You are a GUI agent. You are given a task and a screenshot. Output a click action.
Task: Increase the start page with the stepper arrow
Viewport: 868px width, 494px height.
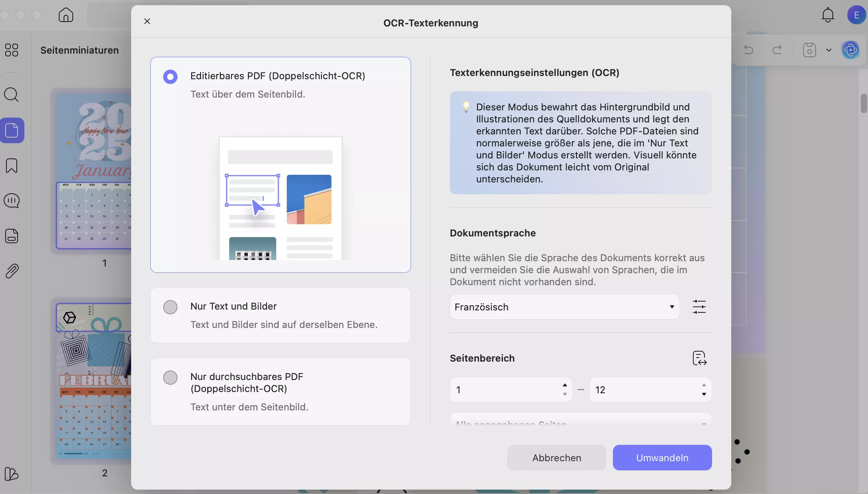click(565, 386)
